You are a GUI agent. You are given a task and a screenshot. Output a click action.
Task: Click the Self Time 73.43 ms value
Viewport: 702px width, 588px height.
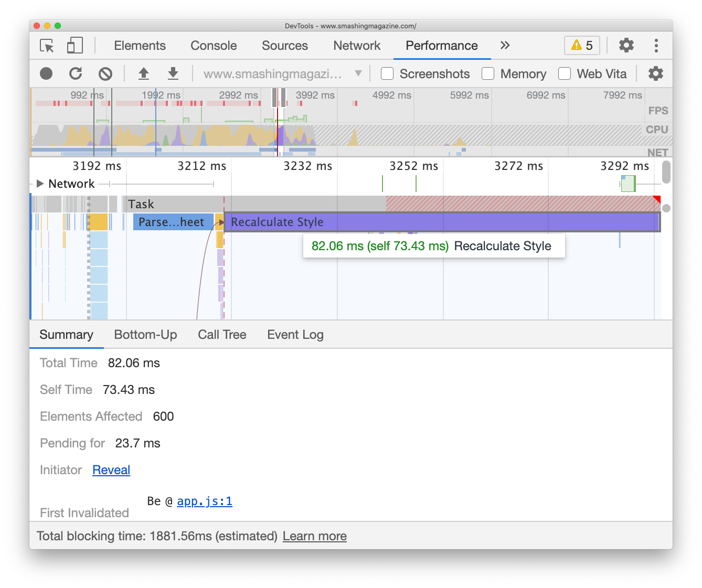pos(129,390)
